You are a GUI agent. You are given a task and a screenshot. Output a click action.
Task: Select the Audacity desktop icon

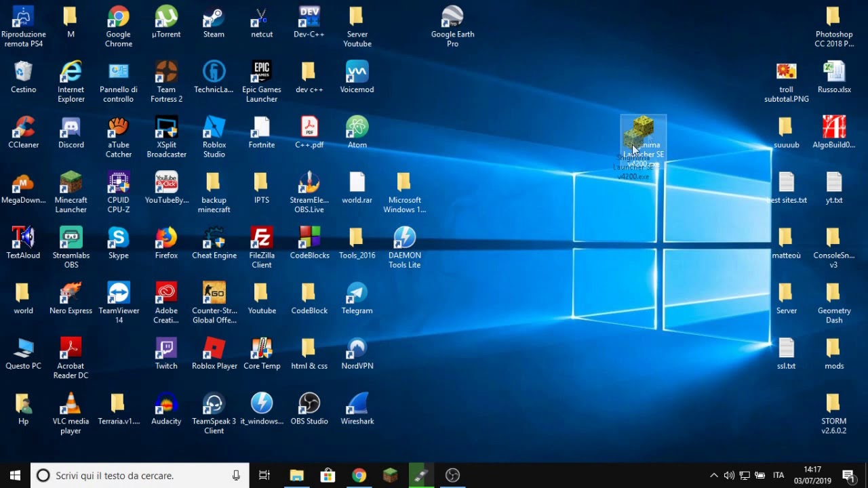click(x=166, y=409)
